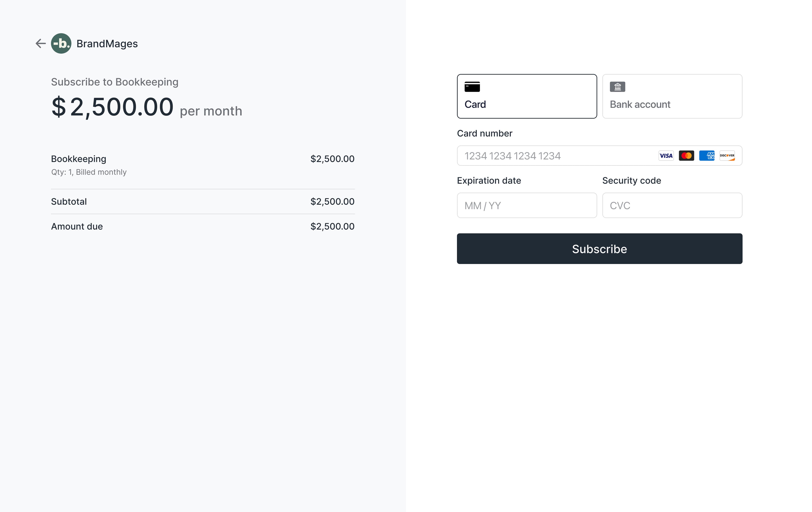Click the MM / YY expiration field
812x512 pixels.
click(x=527, y=205)
